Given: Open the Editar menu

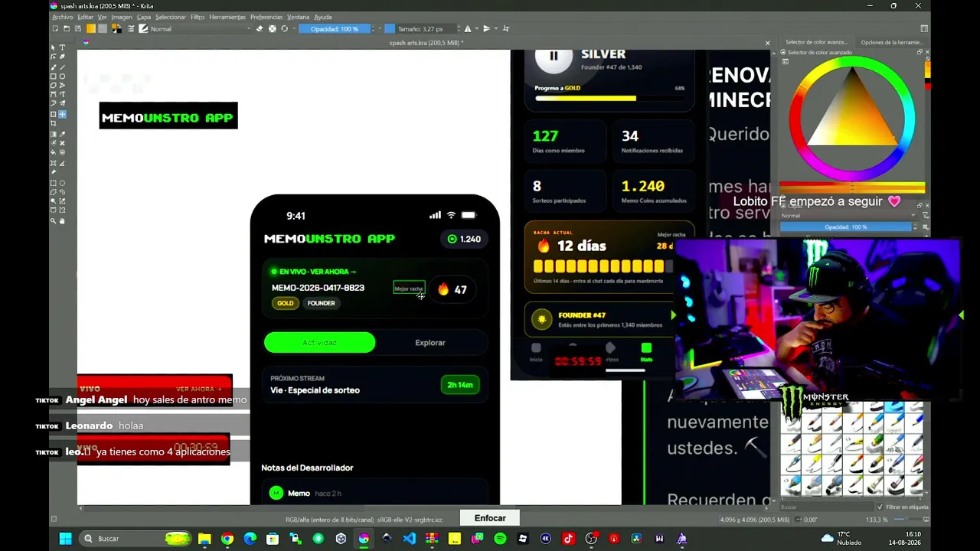Looking at the screenshot, I should [x=85, y=17].
